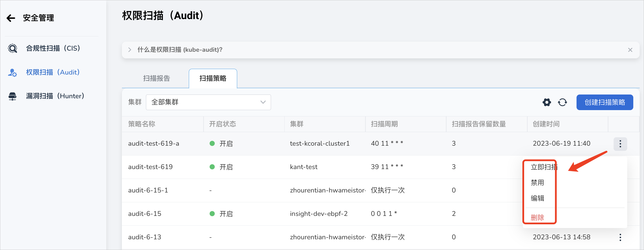Click the 创建扫描策略 button

605,102
